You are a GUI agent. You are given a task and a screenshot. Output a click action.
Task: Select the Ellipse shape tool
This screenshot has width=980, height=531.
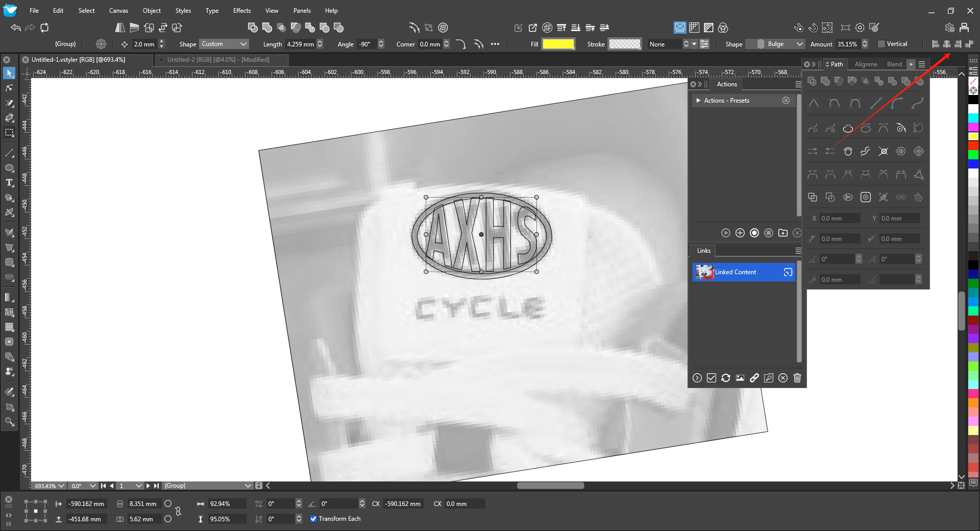click(x=9, y=168)
